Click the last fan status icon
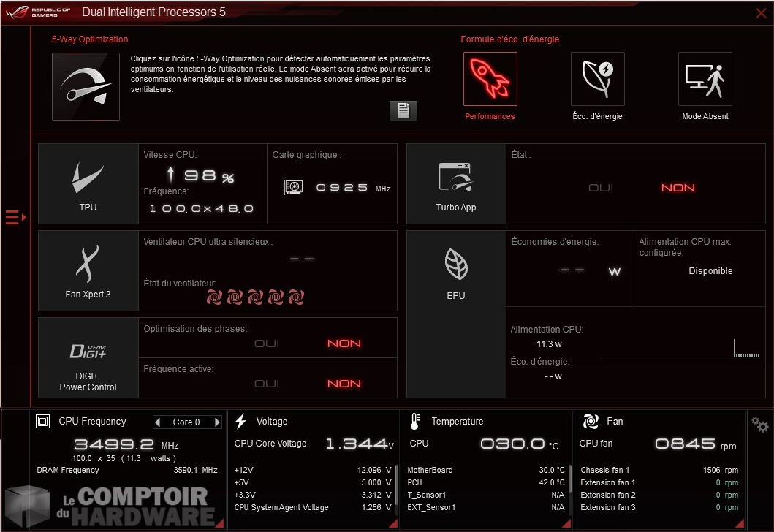The width and height of the screenshot is (774, 532). tap(296, 297)
